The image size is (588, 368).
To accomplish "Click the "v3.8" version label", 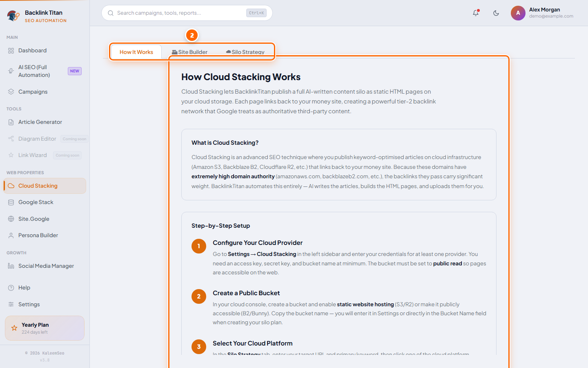I will [45, 360].
